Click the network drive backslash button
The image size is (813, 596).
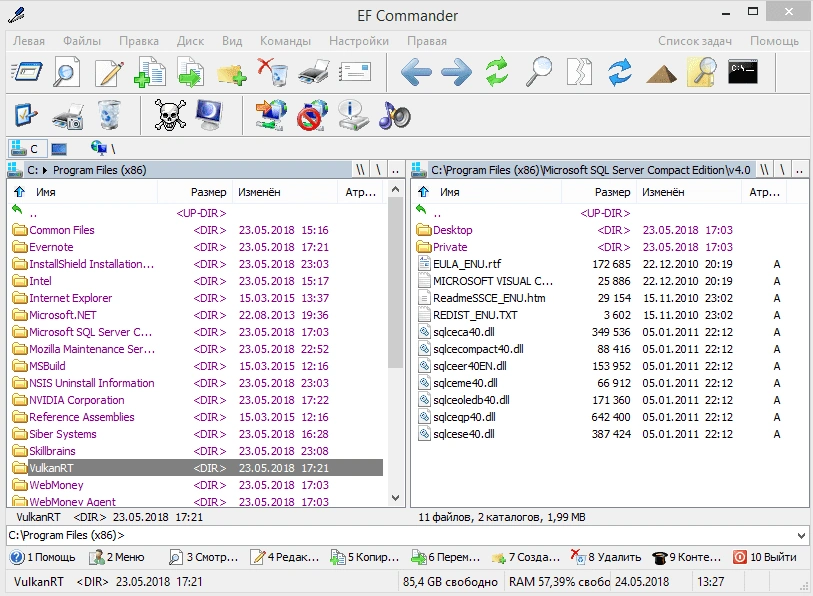(x=103, y=149)
